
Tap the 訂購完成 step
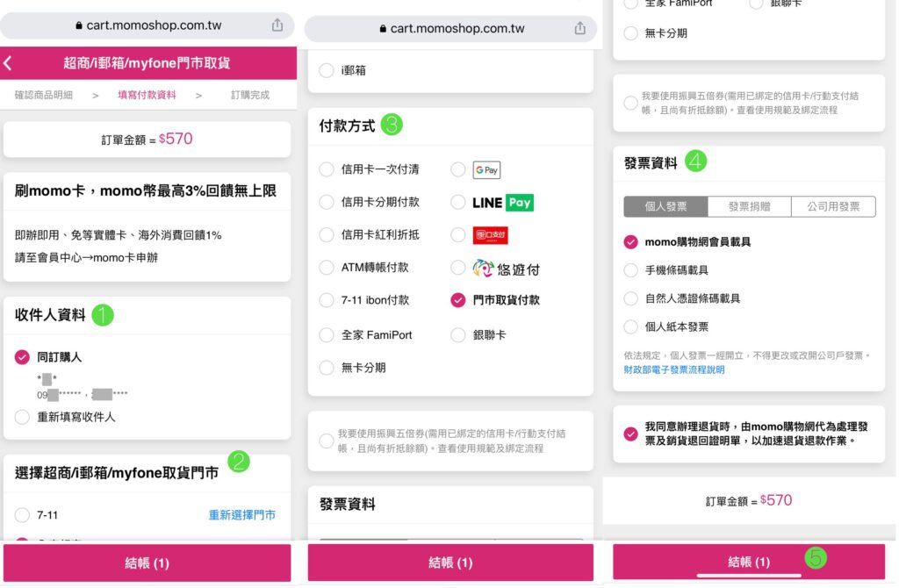[250, 95]
